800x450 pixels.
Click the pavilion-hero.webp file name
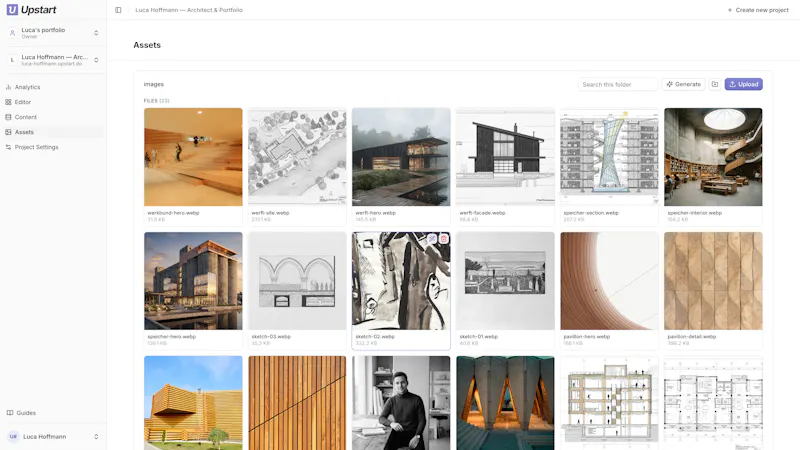click(x=587, y=337)
